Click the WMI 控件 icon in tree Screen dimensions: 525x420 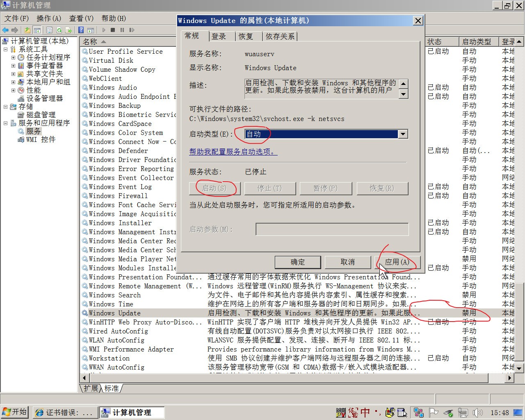[21, 139]
